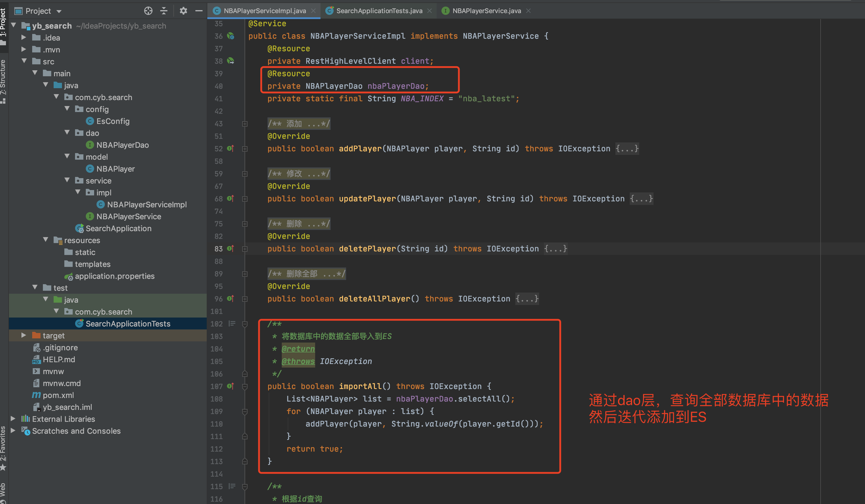Click the implements gutter icon beside deletePlayer
865x504 pixels.
(x=231, y=248)
